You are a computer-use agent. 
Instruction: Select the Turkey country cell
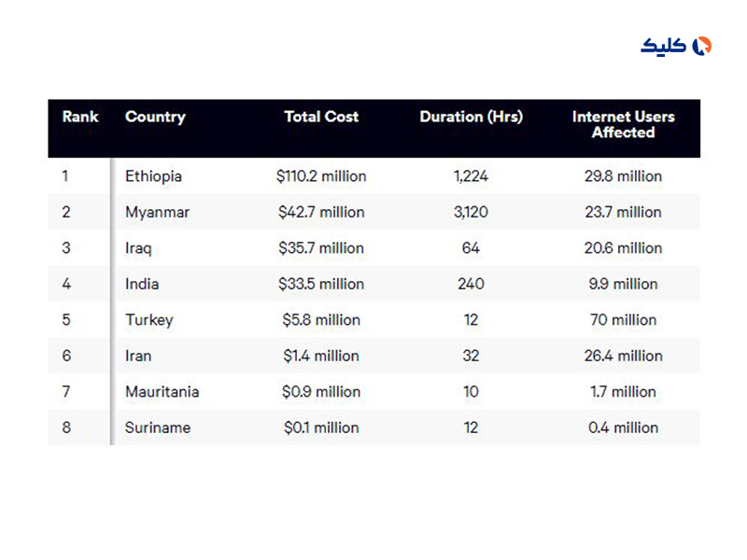point(149,319)
